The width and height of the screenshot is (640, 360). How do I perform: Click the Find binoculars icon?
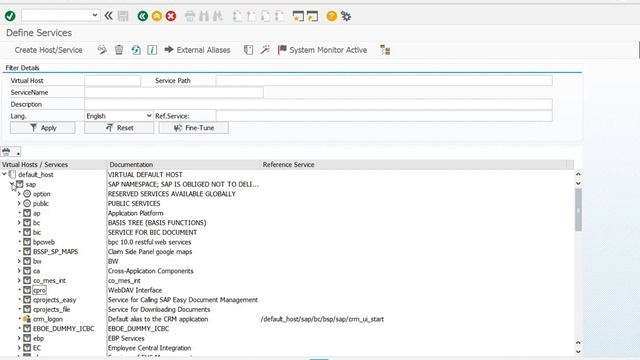coord(204,16)
